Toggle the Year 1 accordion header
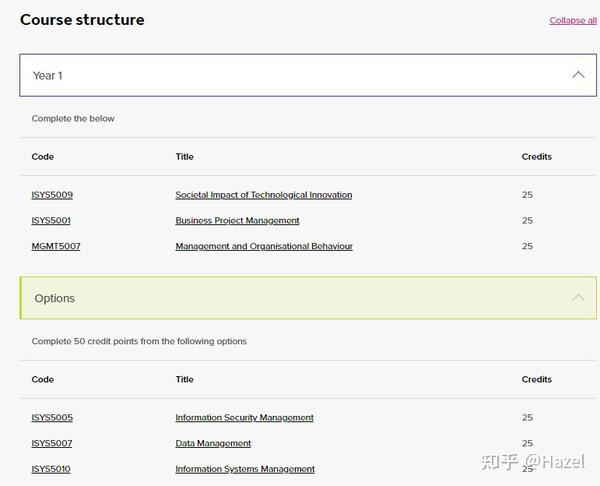This screenshot has height=486, width=600. (x=308, y=75)
